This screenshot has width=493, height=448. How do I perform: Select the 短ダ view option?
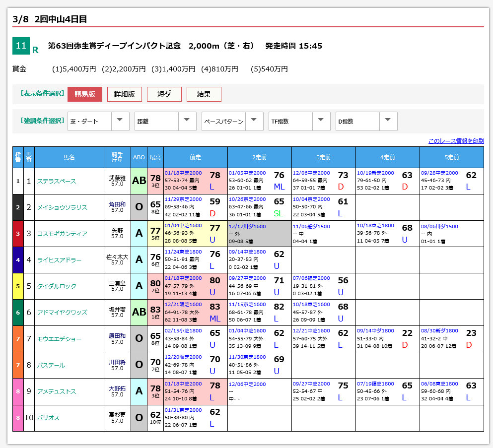164,94
